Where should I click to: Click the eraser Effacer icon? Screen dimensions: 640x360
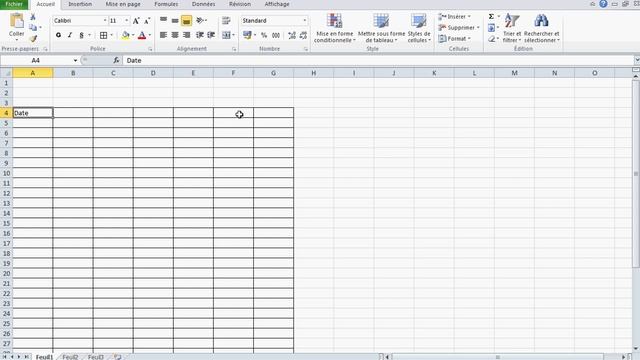(x=491, y=39)
